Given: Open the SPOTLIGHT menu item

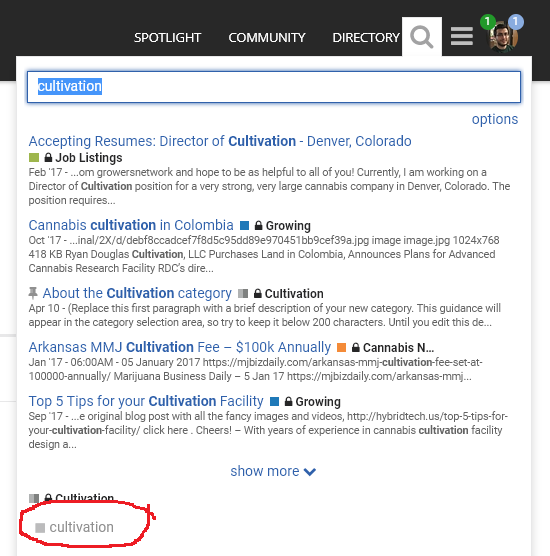Looking at the screenshot, I should (x=167, y=38).
